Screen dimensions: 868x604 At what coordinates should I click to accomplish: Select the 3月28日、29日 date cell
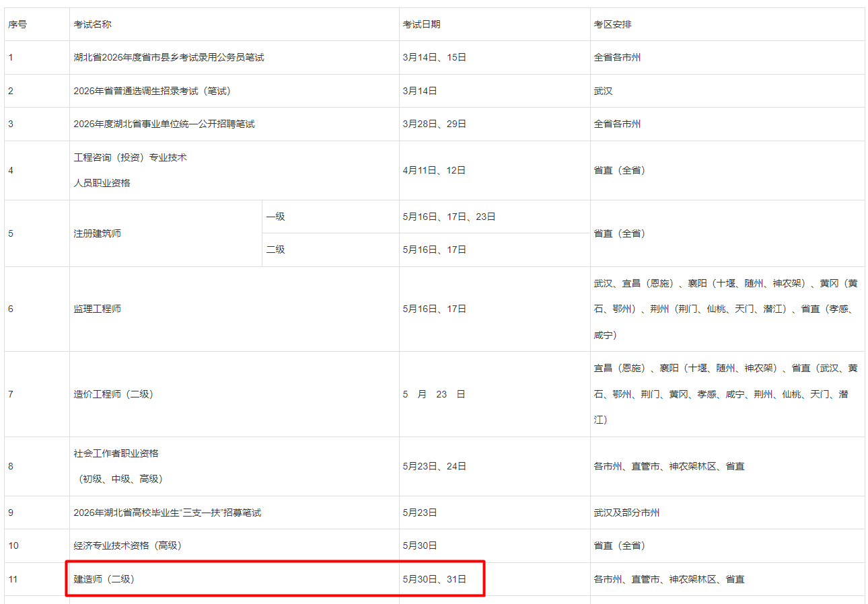point(434,124)
